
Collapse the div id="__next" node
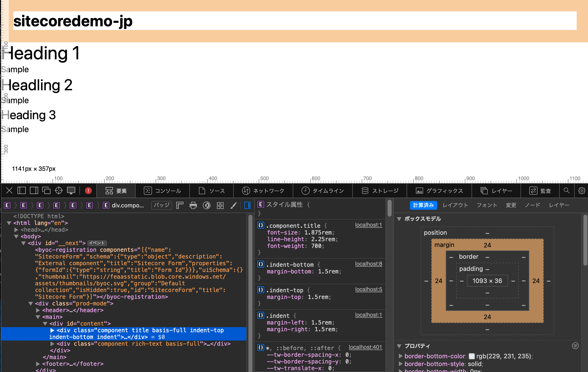tap(23, 243)
